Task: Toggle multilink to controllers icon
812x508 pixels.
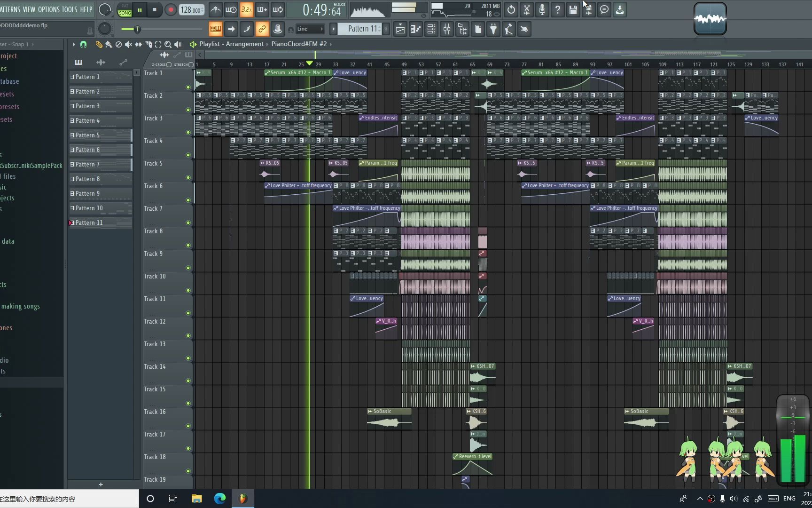Action: [x=262, y=29]
